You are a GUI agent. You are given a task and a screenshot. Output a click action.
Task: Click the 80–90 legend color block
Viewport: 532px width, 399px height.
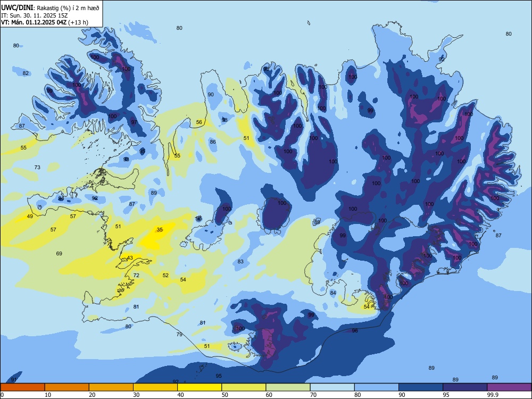tap(376, 387)
